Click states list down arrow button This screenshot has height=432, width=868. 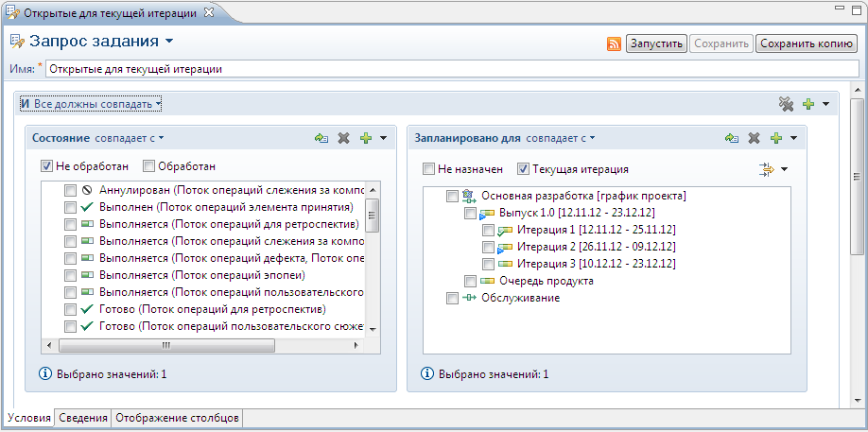point(372,330)
